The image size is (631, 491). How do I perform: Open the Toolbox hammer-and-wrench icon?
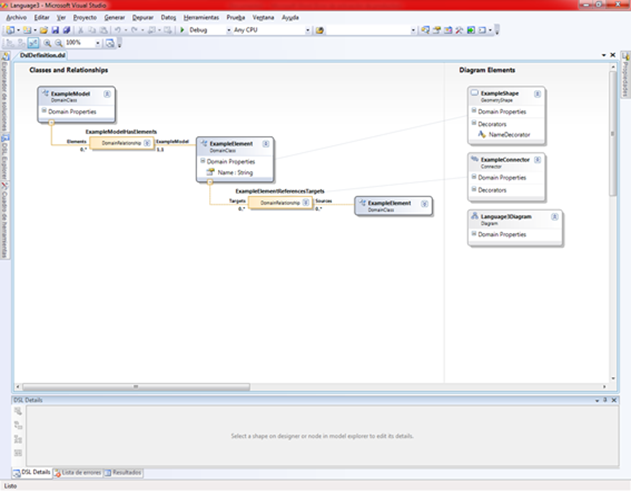[459, 30]
